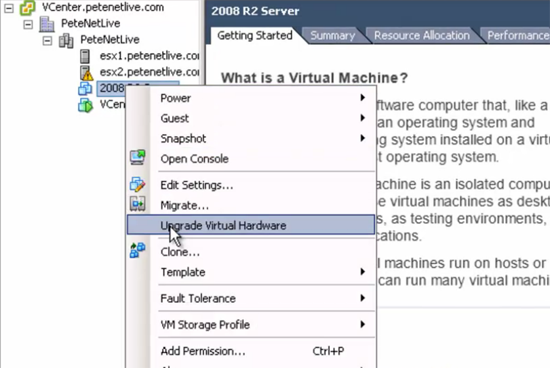Switch to the Resource Allocation tab
The image size is (550, 368).
tap(422, 35)
